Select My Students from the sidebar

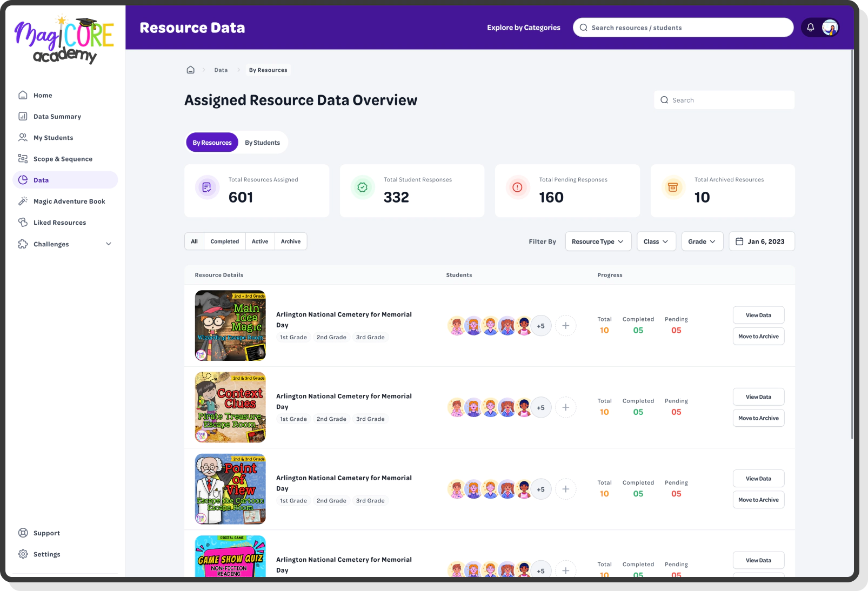pyautogui.click(x=52, y=137)
